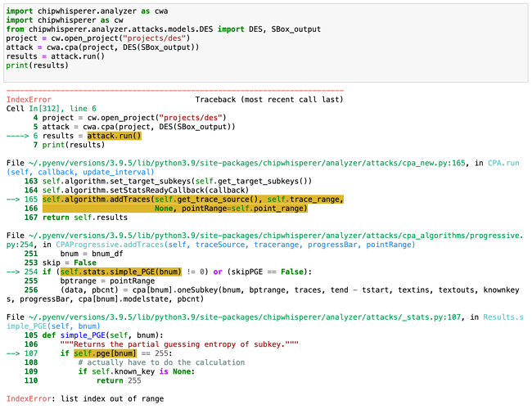532x409 pixels.
Task: Click the file path ending in 'cpa_new.py:165'
Action: pos(246,163)
